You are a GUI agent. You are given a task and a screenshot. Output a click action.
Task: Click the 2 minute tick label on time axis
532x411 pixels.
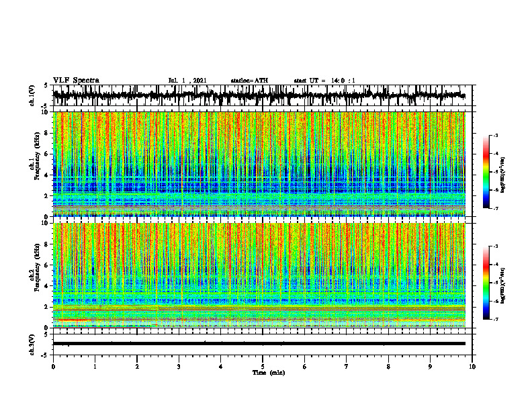[x=137, y=367]
